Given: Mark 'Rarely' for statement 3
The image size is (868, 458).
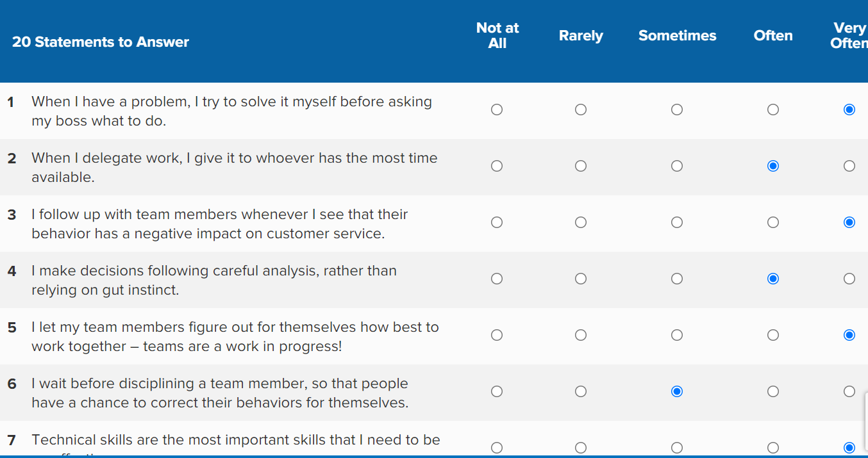Looking at the screenshot, I should click(x=581, y=222).
